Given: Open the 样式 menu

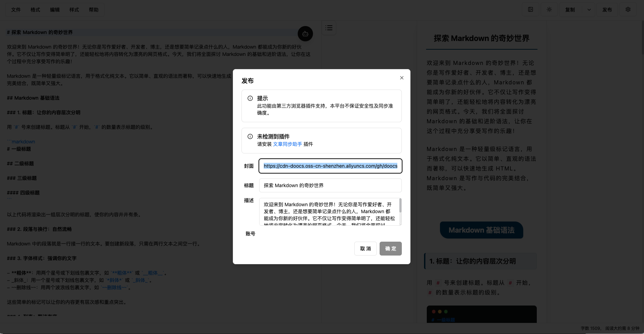Looking at the screenshot, I should pyautogui.click(x=74, y=9).
